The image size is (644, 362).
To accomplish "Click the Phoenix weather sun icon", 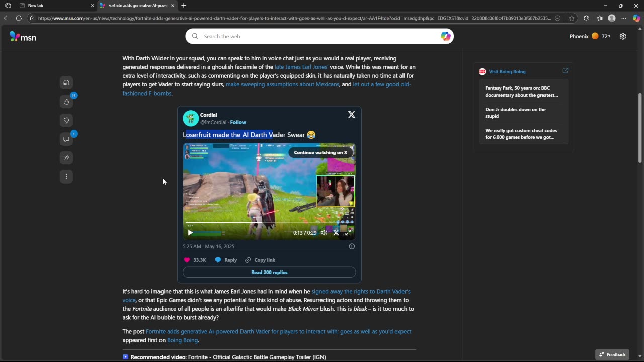I will click(595, 36).
